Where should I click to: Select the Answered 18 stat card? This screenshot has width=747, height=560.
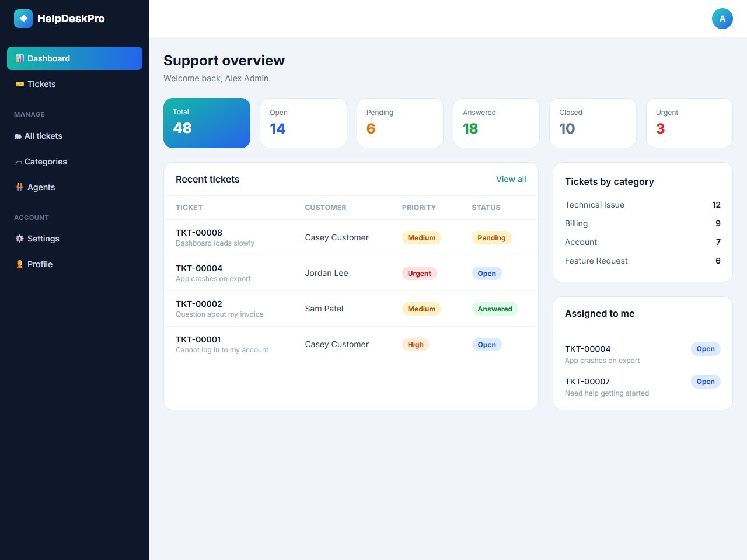(x=496, y=123)
